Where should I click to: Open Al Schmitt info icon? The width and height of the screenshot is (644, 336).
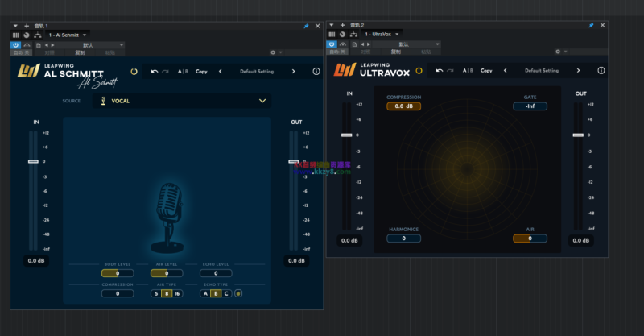(316, 71)
